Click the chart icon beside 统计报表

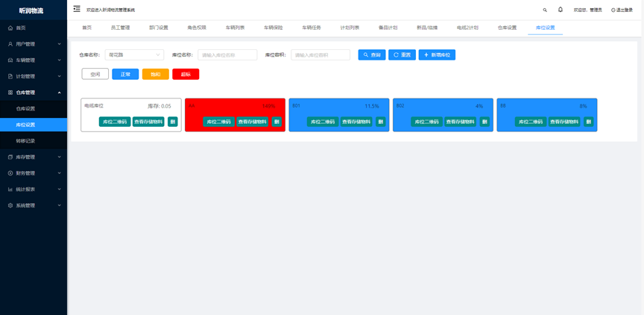(10, 189)
